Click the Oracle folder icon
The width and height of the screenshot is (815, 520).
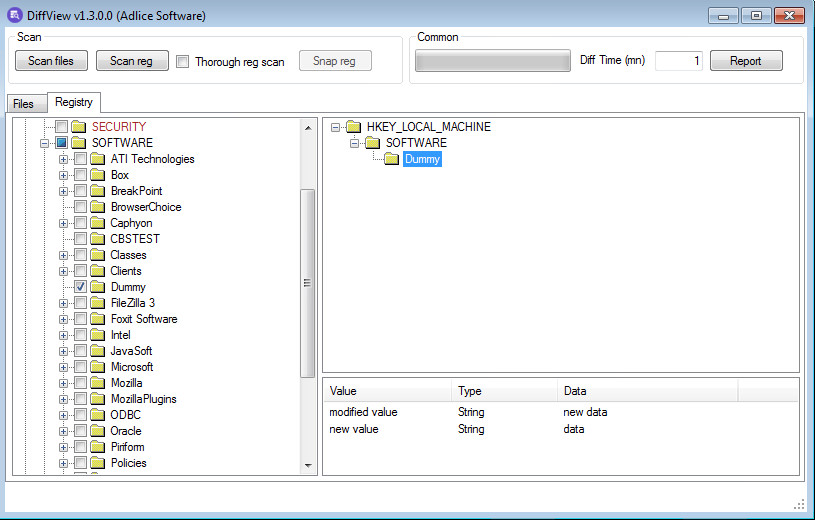[98, 431]
